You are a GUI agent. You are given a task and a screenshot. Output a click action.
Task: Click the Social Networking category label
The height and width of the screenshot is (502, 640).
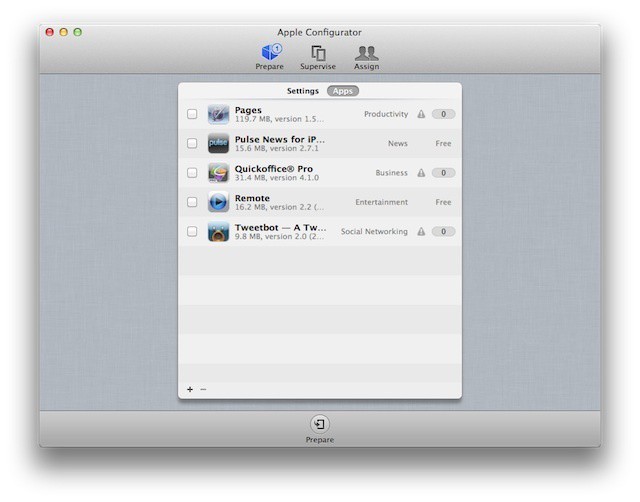374,232
